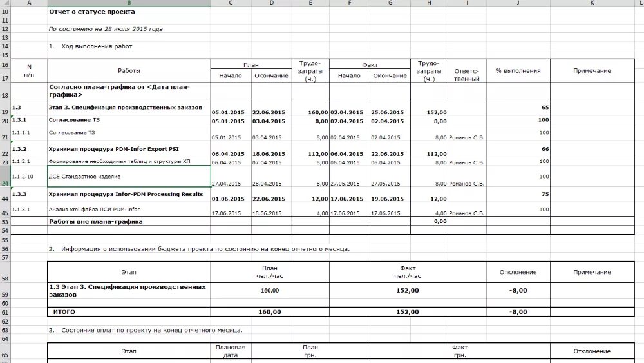Image resolution: width=644 pixels, height=363 pixels.
Task: Click the '% выполнения' column header
Action: [x=518, y=71]
